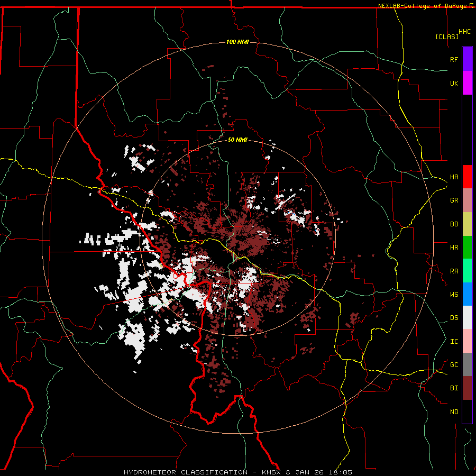Click the "HHC" product label
476x476 pixels.
pyautogui.click(x=465, y=32)
